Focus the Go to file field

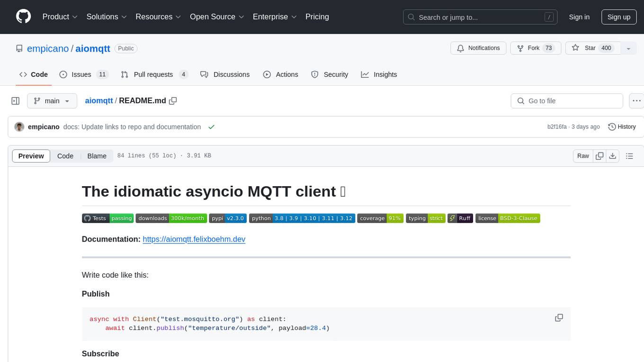click(567, 101)
